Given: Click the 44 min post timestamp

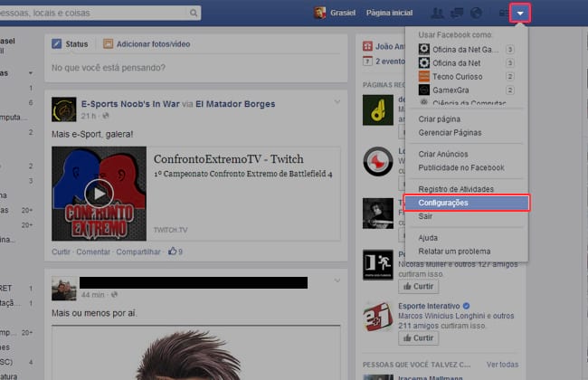Looking at the screenshot, I should tap(92, 294).
